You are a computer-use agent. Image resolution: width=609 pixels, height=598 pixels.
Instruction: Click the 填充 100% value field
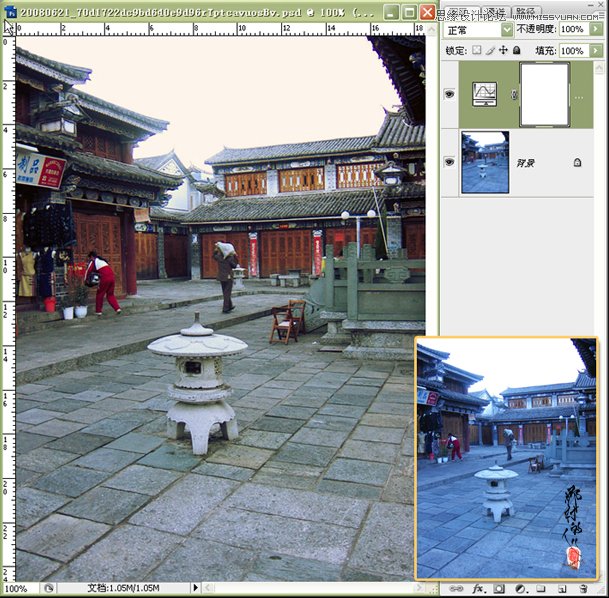pos(574,51)
